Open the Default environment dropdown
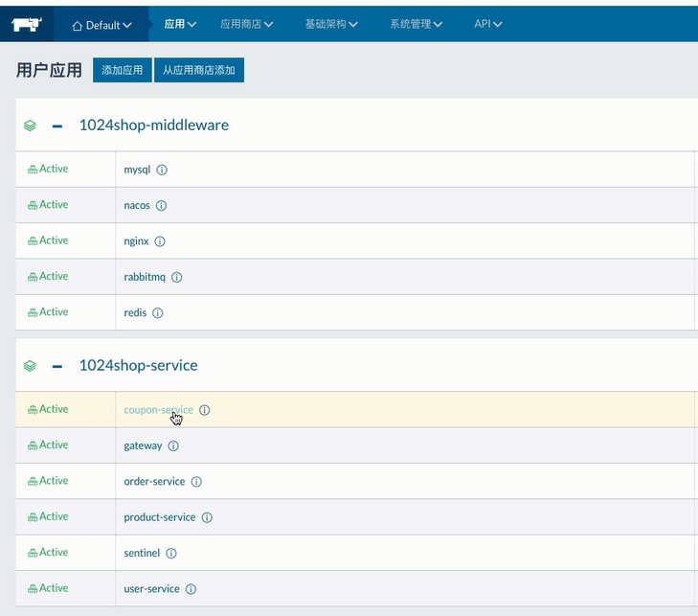This screenshot has height=616, width=698. [x=101, y=26]
